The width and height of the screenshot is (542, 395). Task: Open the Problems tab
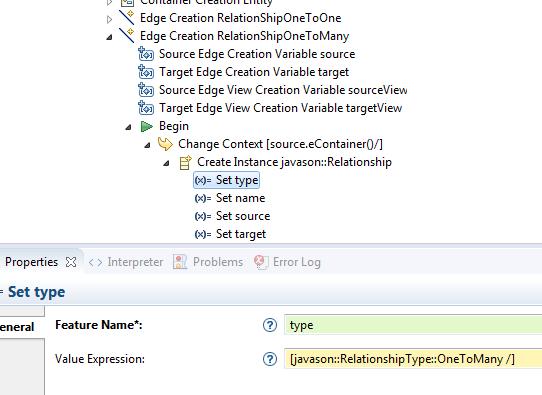click(208, 262)
